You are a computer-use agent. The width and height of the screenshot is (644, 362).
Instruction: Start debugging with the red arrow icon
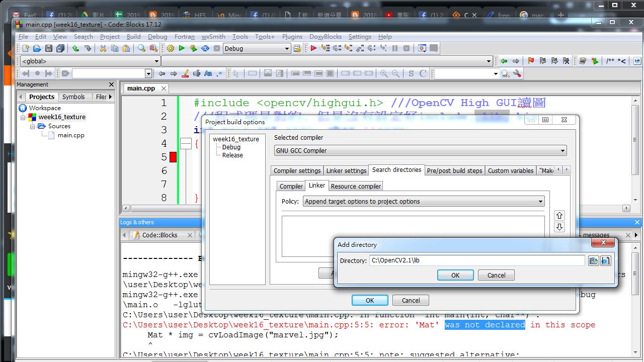tap(313, 48)
